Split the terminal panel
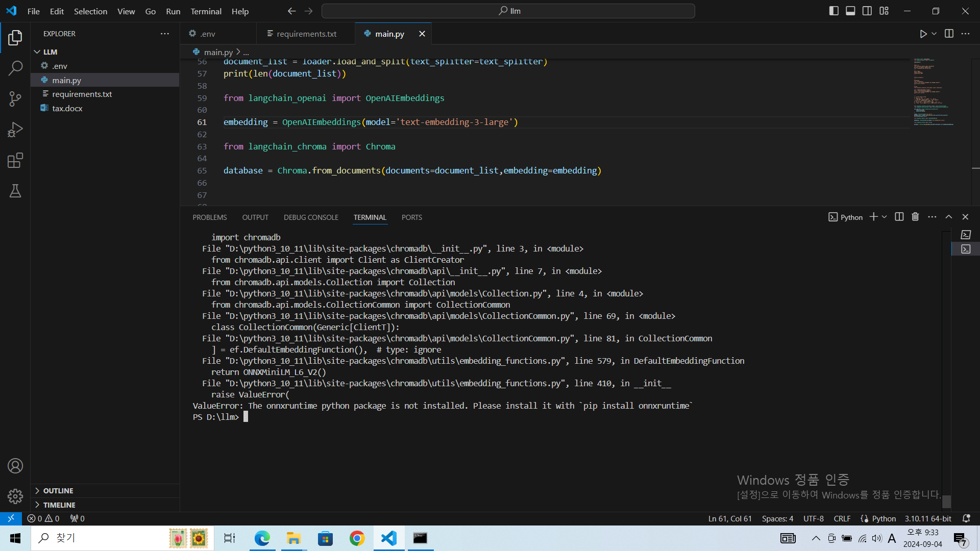Screen dimensions: 980x551 coord(899,217)
